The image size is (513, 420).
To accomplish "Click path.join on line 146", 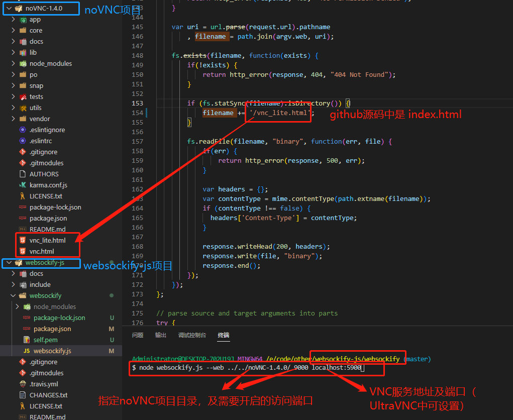I will [255, 37].
